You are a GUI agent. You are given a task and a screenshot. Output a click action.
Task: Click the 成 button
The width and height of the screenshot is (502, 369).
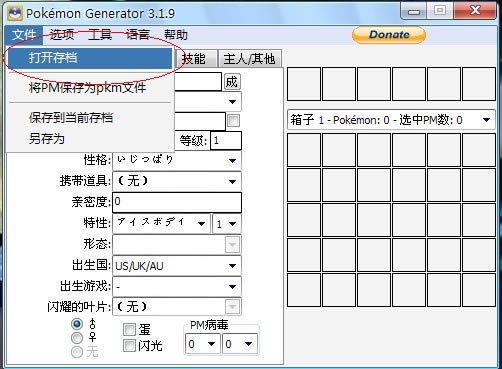tap(232, 82)
